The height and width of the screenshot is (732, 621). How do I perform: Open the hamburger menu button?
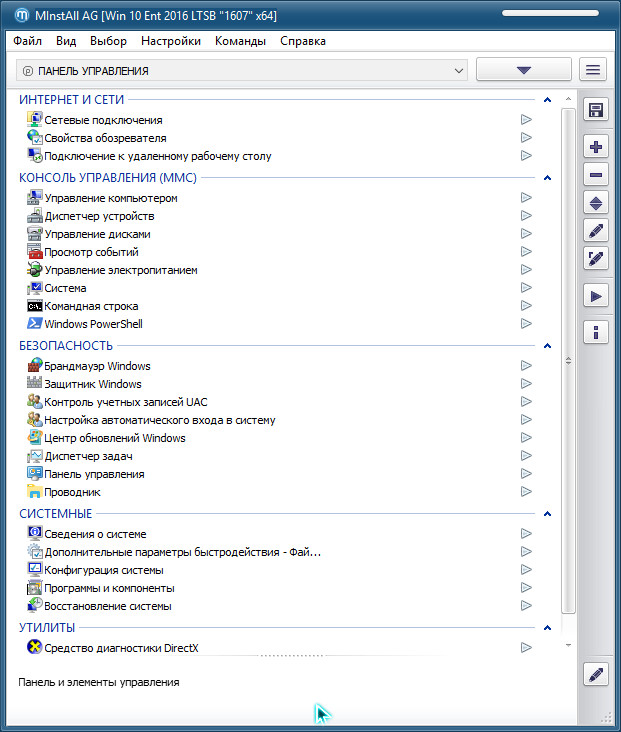coord(593,70)
